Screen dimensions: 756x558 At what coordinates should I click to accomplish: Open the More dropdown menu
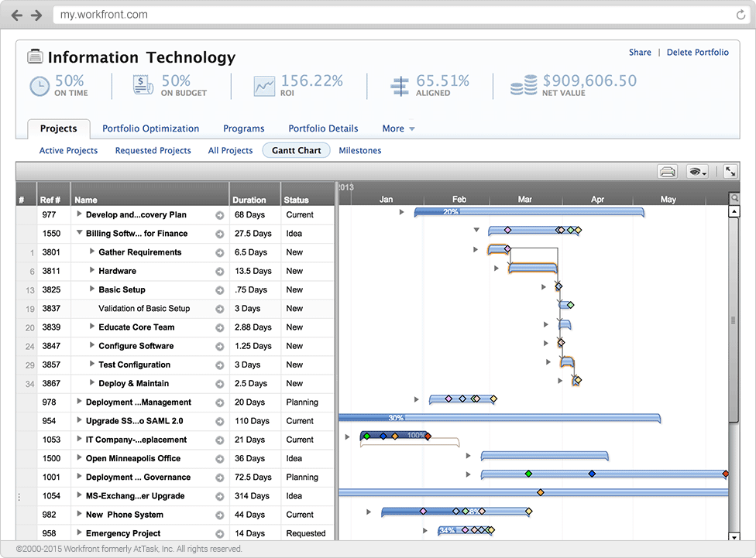pyautogui.click(x=398, y=128)
